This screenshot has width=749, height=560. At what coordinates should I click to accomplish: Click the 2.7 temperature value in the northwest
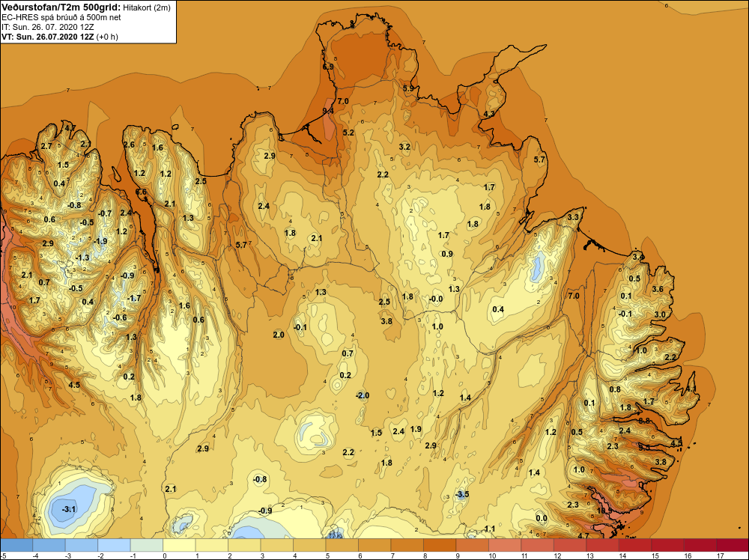click(x=46, y=146)
